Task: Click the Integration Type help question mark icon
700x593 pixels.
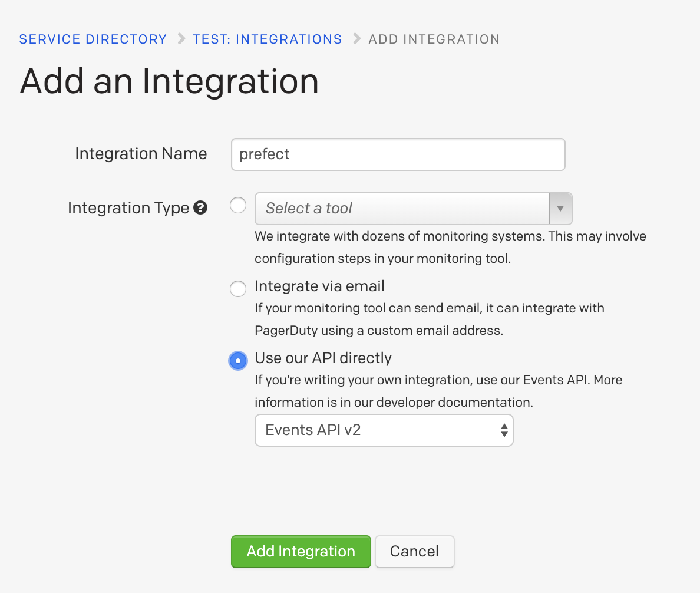Action: tap(200, 208)
